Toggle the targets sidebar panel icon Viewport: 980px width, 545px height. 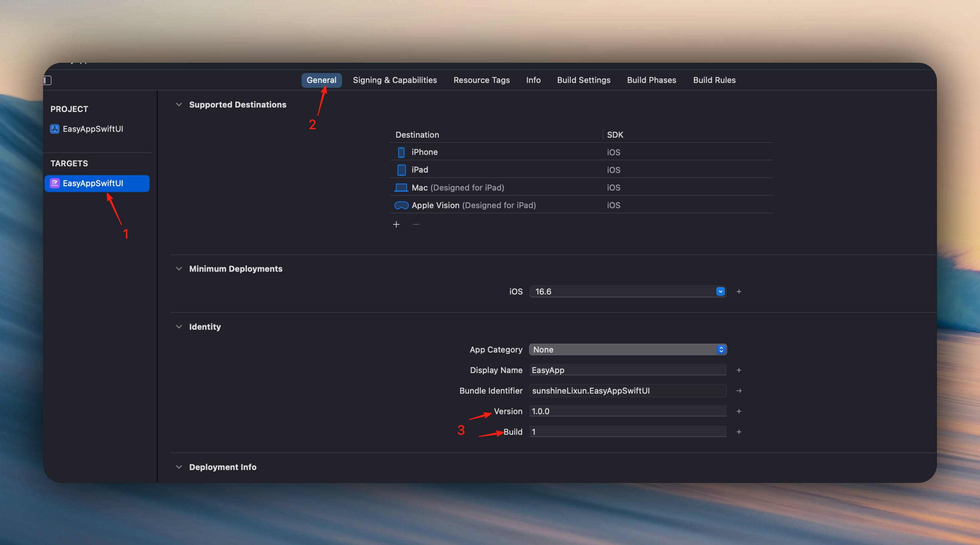[x=48, y=80]
